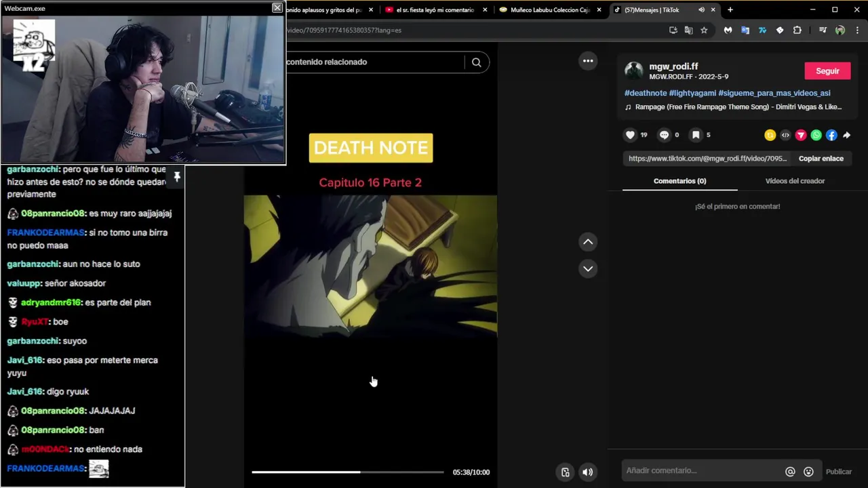The width and height of the screenshot is (868, 488).
Task: Like the TikTok video with the heart icon
Action: tap(630, 135)
